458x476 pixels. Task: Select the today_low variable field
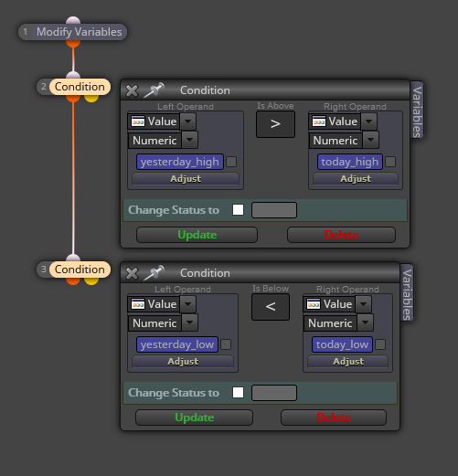click(x=342, y=344)
